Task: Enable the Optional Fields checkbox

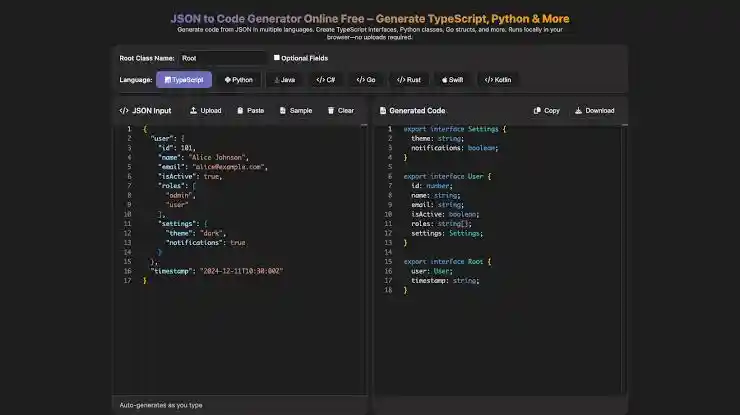Action: [277, 58]
